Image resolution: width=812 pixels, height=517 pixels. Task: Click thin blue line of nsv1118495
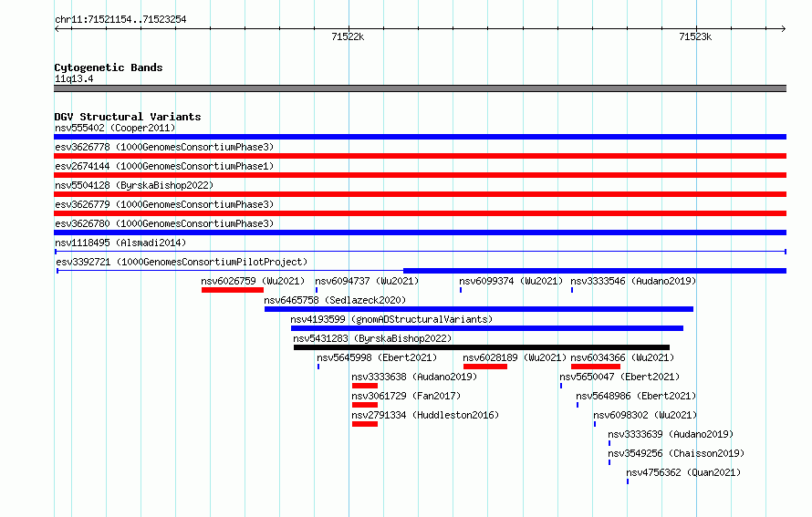[420, 252]
